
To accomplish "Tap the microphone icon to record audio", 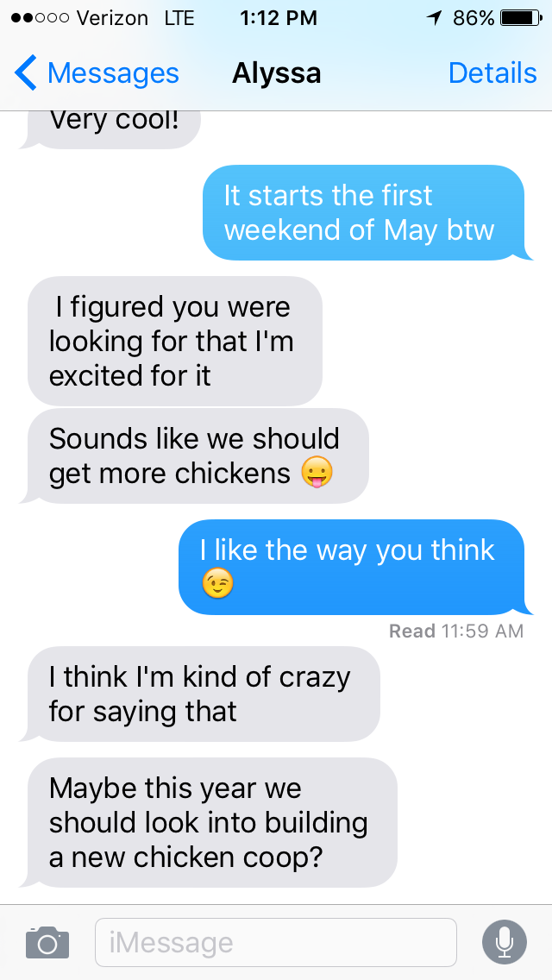I will [504, 942].
